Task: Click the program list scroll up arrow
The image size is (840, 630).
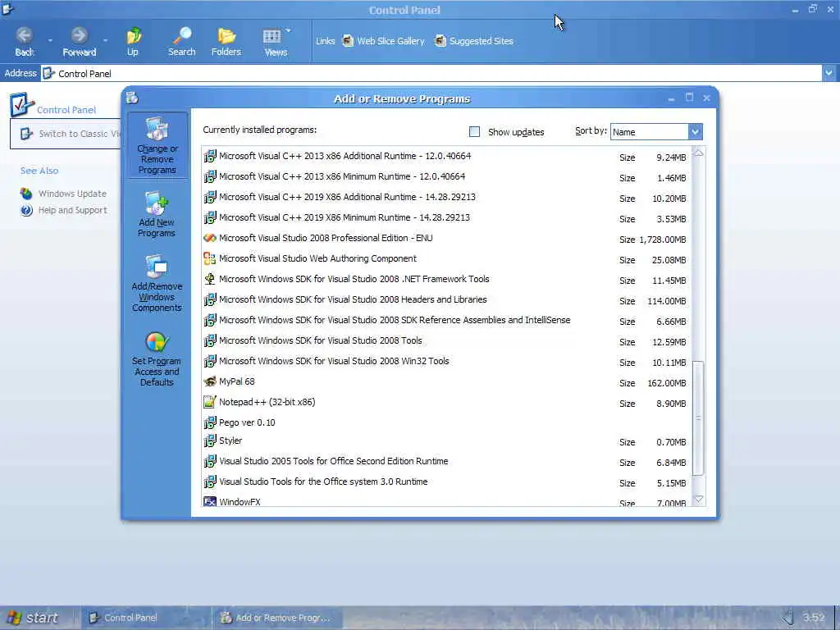Action: click(x=699, y=153)
